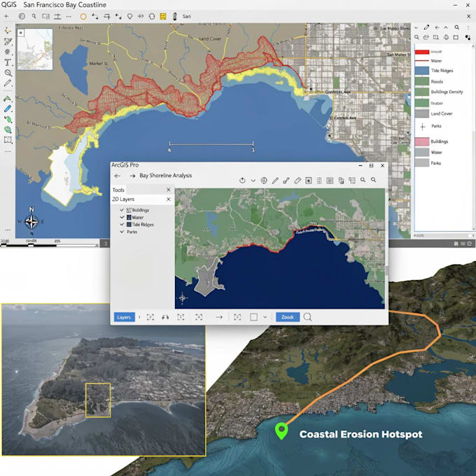Select the yellow circle tool in QGIS toolbar

click(83, 17)
